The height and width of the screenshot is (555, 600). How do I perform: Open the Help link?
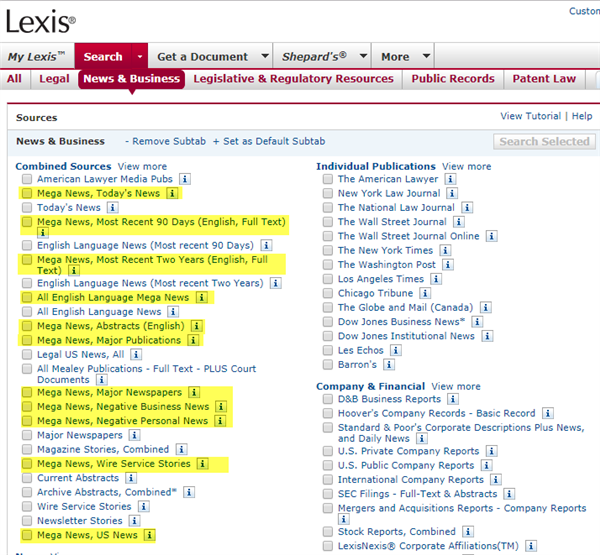(x=582, y=116)
